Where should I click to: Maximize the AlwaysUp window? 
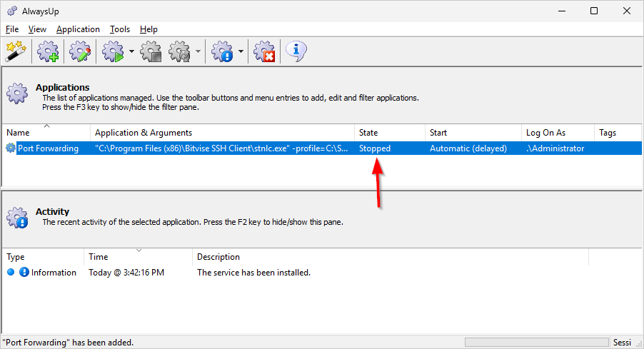tap(594, 11)
